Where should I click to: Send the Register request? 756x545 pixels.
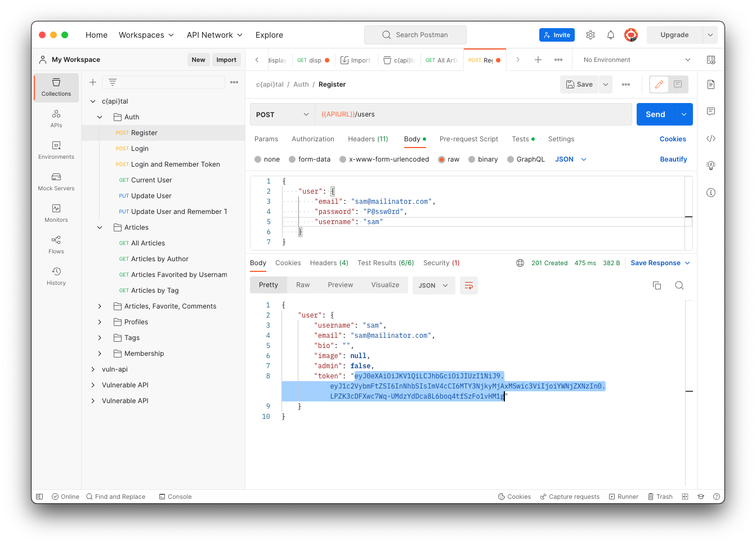(x=655, y=114)
